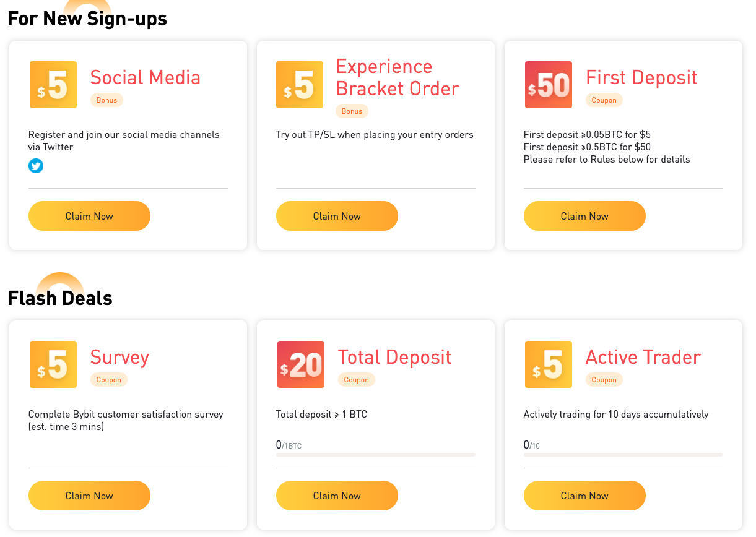756x537 pixels.
Task: Click the Twitter bird icon
Action: (36, 166)
